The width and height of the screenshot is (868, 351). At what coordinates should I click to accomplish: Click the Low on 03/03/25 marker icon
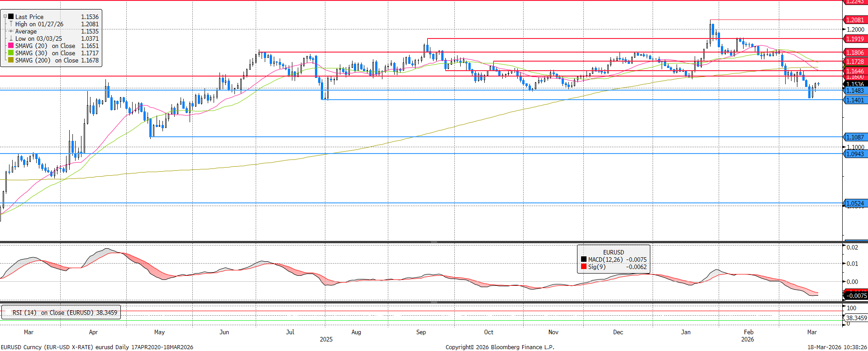(11, 38)
